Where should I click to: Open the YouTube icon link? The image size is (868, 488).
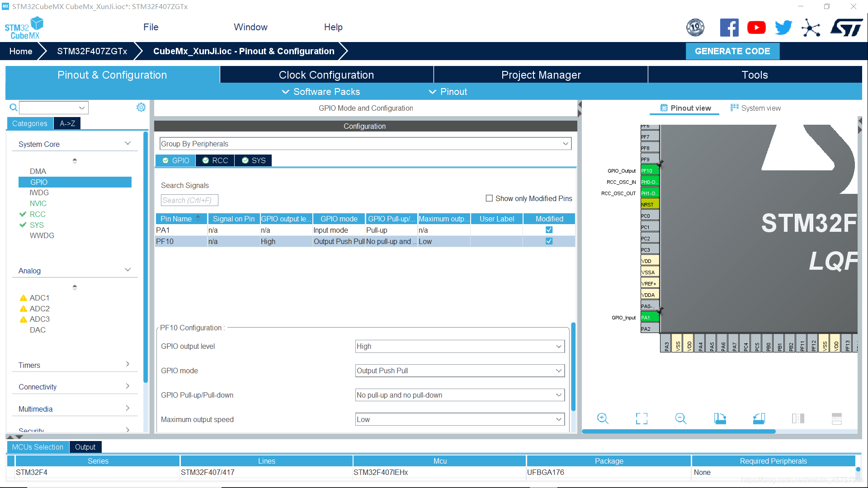[x=756, y=28]
